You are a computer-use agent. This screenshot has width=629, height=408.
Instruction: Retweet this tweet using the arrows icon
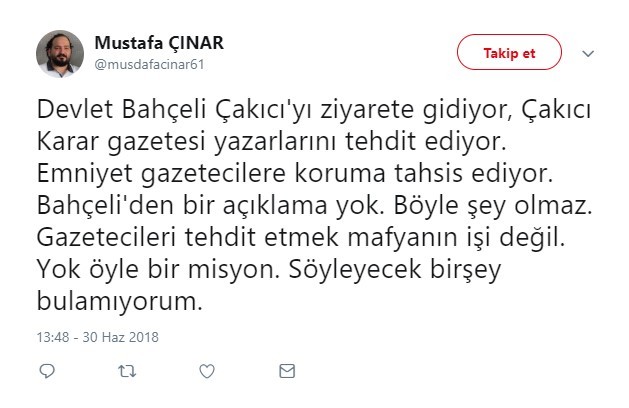pyautogui.click(x=127, y=372)
